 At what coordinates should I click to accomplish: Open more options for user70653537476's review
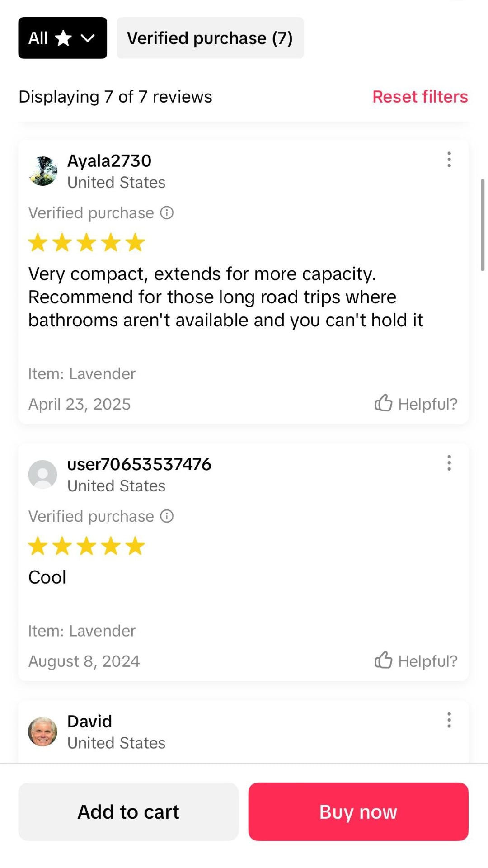449,463
